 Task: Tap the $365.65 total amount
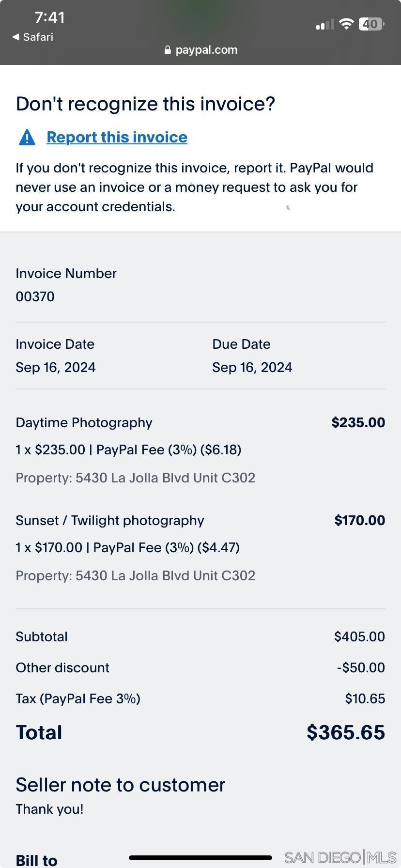(x=345, y=732)
